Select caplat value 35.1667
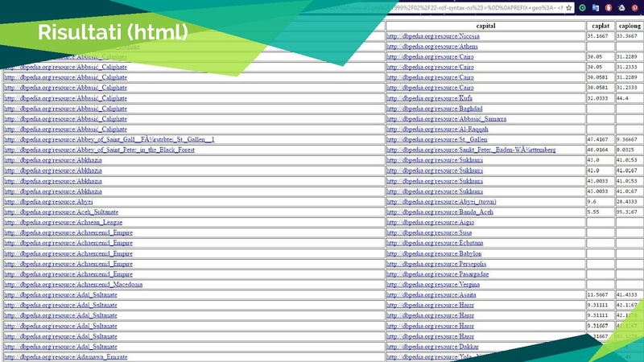 tap(597, 36)
